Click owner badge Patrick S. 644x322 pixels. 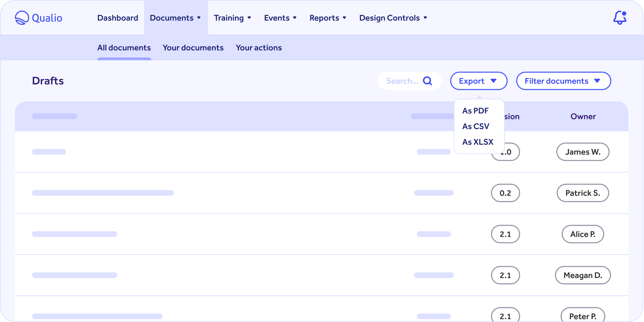point(583,193)
